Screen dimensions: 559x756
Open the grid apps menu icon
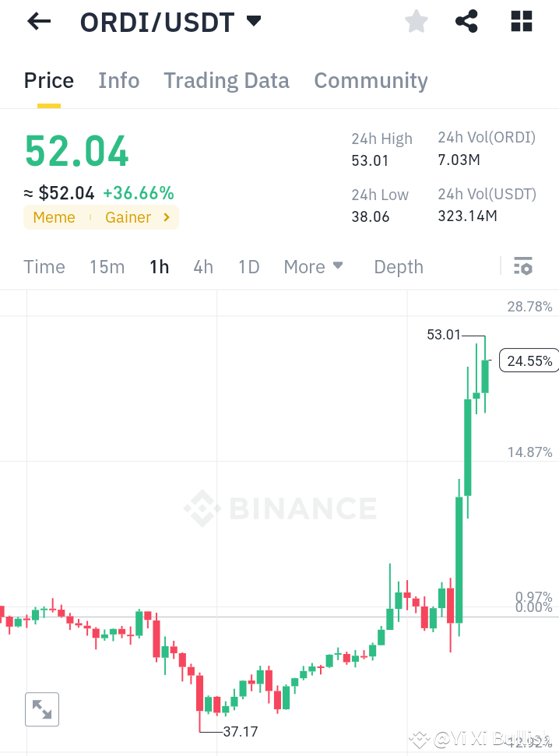coord(520,21)
